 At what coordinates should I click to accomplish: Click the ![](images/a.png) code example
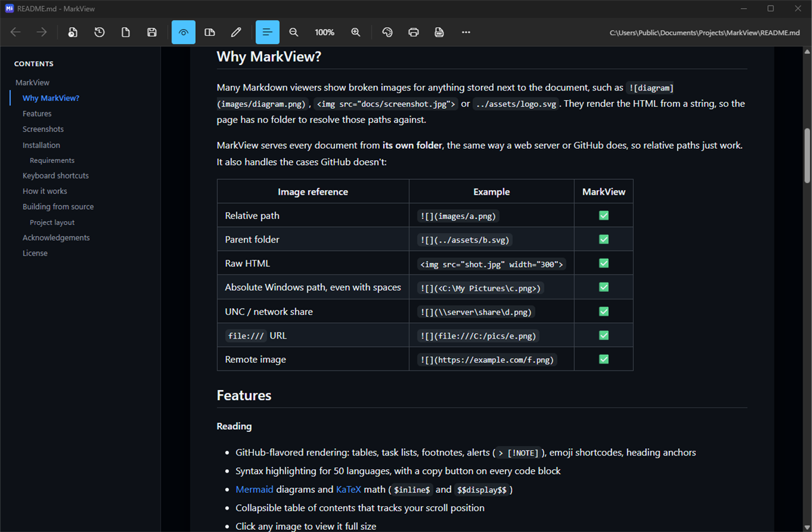pos(458,216)
